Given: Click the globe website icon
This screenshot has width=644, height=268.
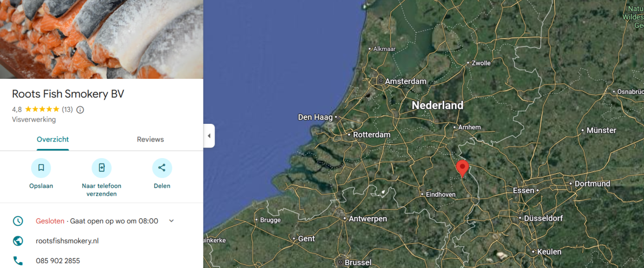Looking at the screenshot, I should 18,241.
